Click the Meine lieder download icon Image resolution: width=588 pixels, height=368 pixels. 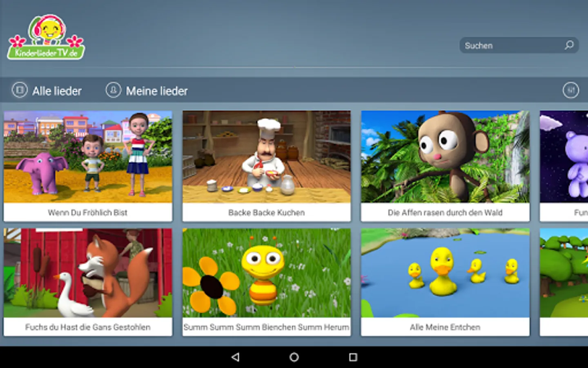[x=113, y=90]
